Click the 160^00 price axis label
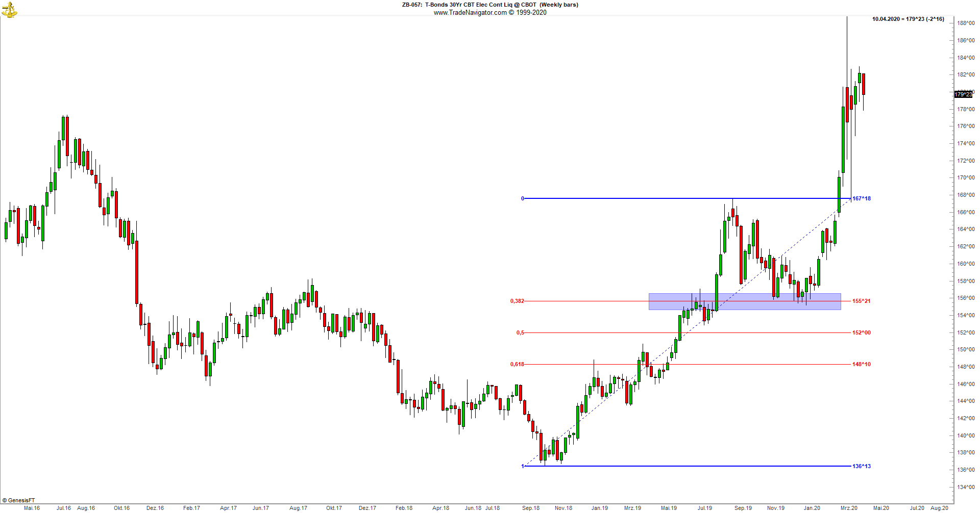The height and width of the screenshot is (513, 980). pyautogui.click(x=966, y=264)
